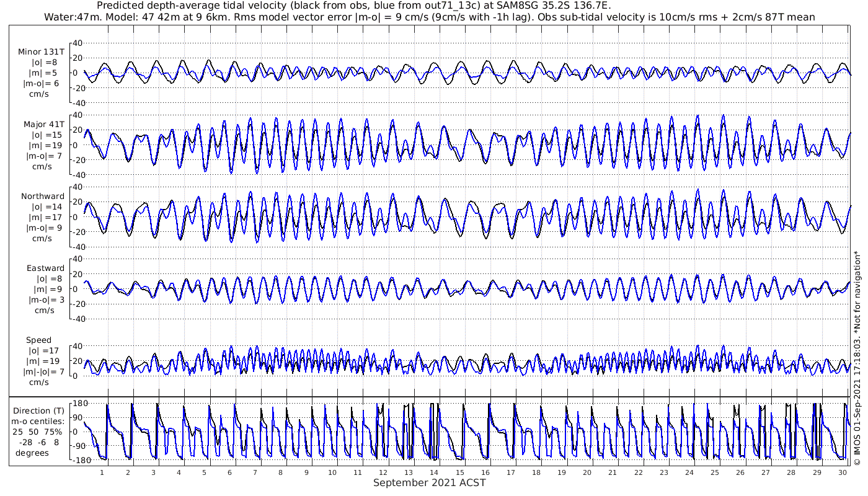Click the '-90' tick on Direction axis

coord(79,446)
